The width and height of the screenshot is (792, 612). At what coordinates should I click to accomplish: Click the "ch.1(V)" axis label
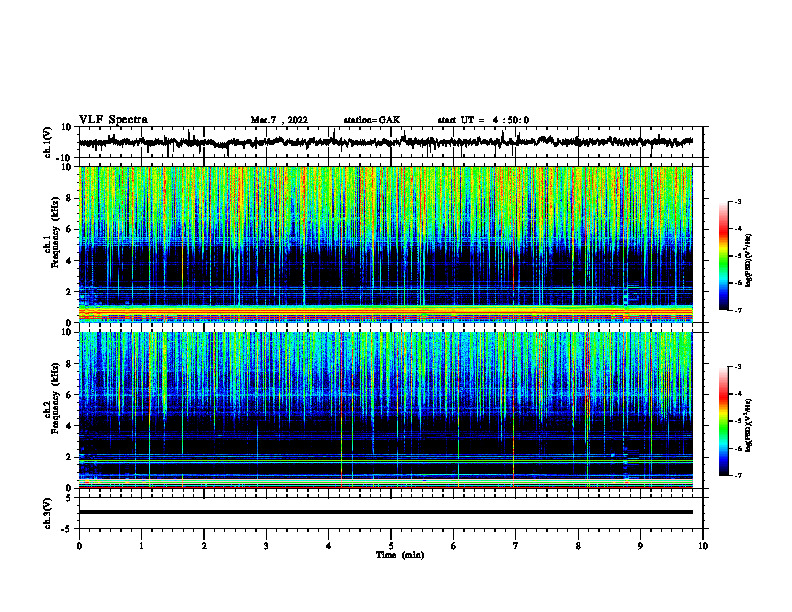(x=48, y=142)
